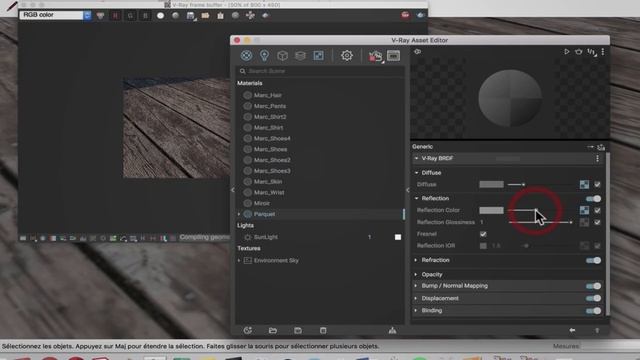Image resolution: width=640 pixels, height=360 pixels.
Task: Open Render Elements layers icon
Action: point(300,56)
